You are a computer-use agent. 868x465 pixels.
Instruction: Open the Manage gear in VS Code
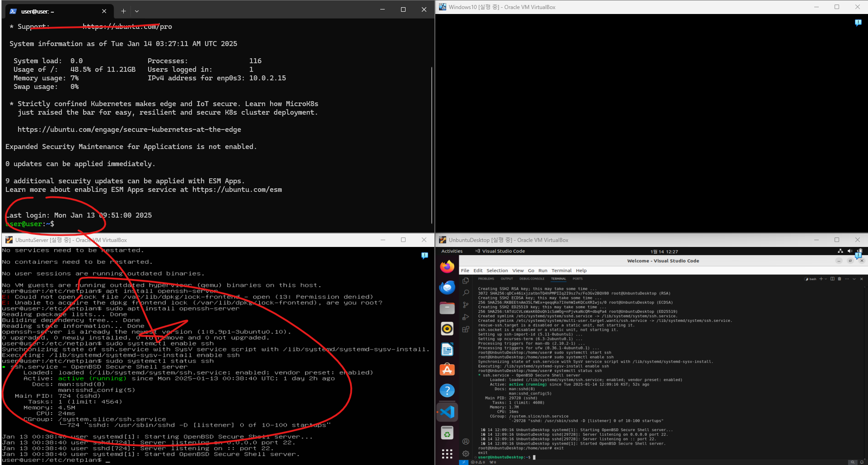[x=466, y=453]
